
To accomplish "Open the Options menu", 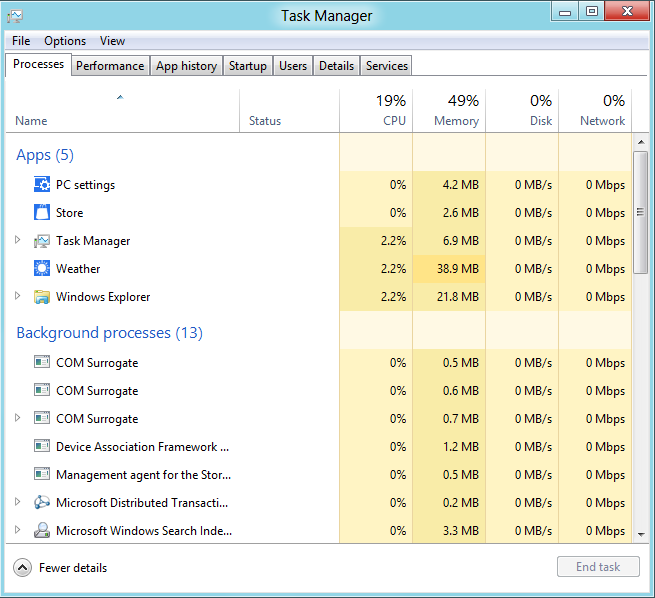I will tap(65, 41).
